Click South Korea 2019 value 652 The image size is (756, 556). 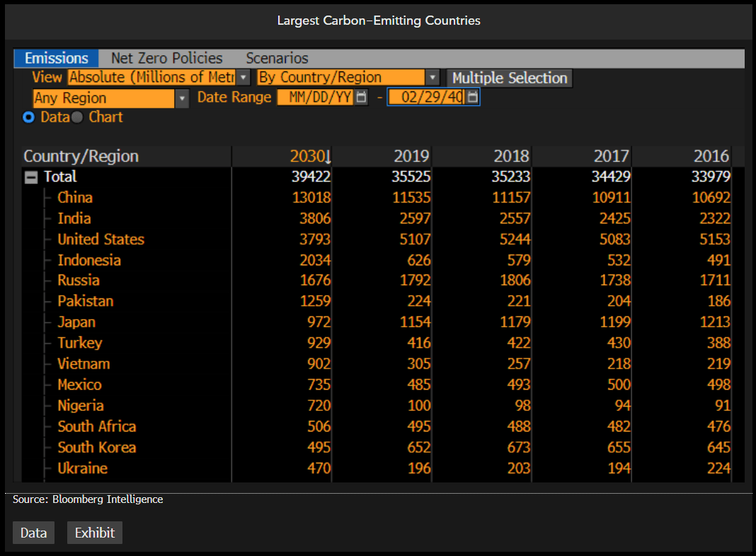[x=419, y=448]
